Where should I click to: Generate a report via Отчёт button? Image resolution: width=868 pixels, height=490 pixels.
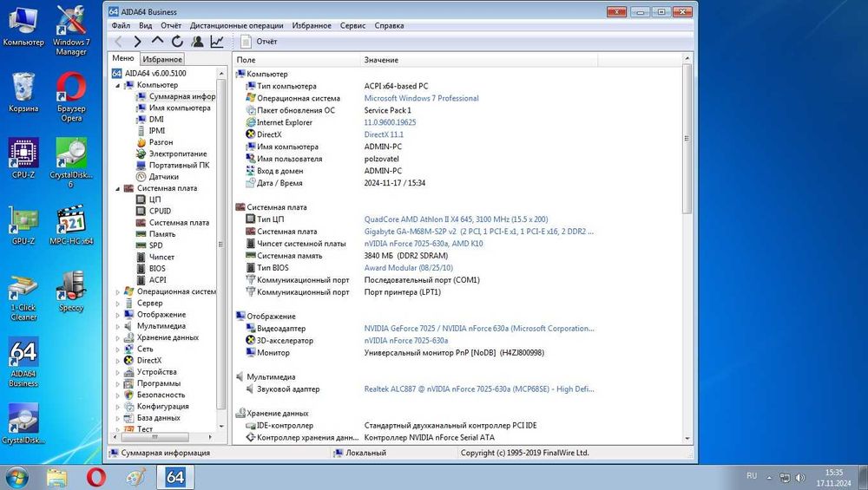coord(260,42)
